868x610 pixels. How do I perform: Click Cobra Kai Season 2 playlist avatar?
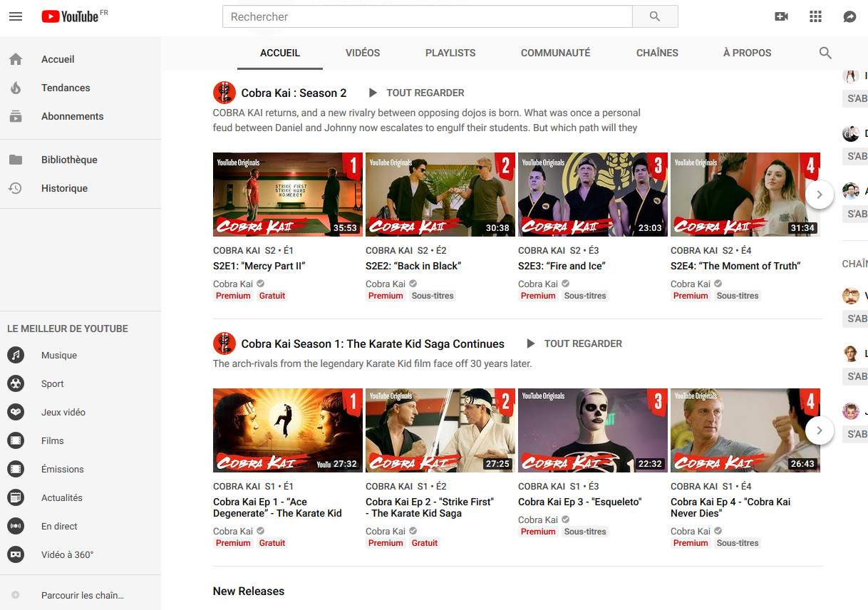pyautogui.click(x=224, y=93)
